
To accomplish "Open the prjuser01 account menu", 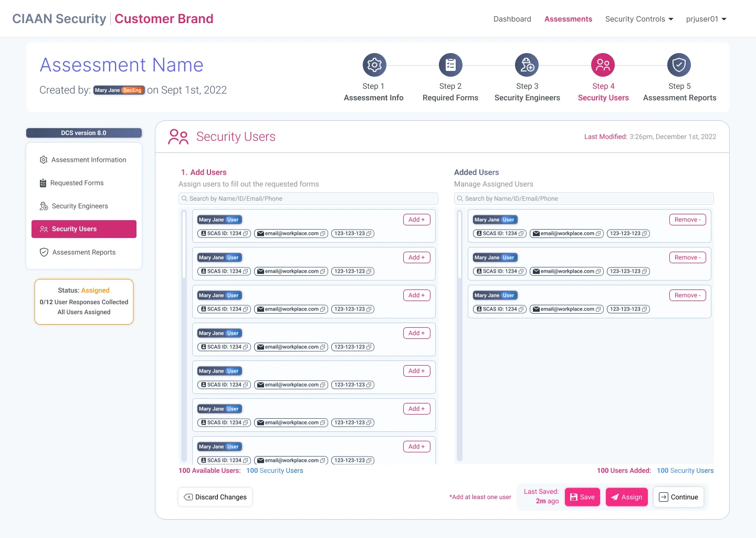I will pos(706,19).
